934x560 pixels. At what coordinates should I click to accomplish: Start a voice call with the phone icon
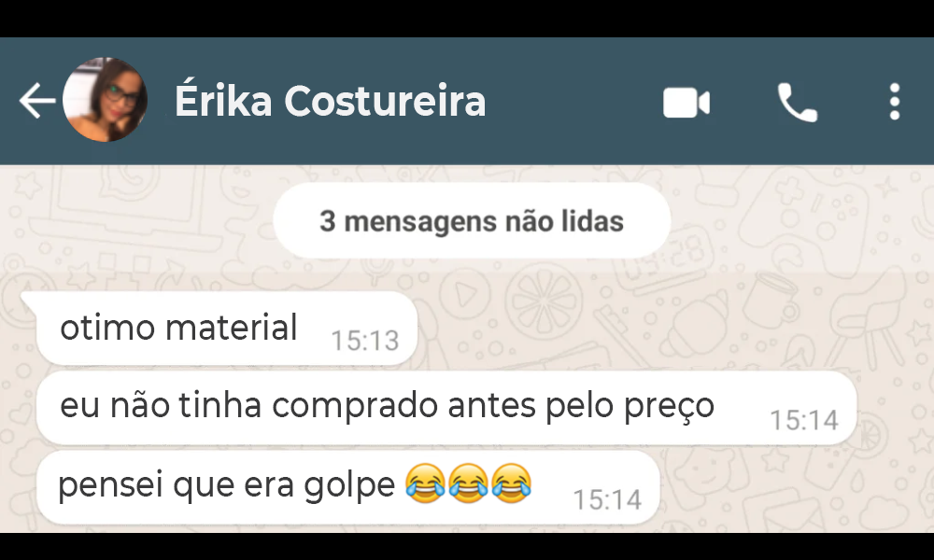798,103
